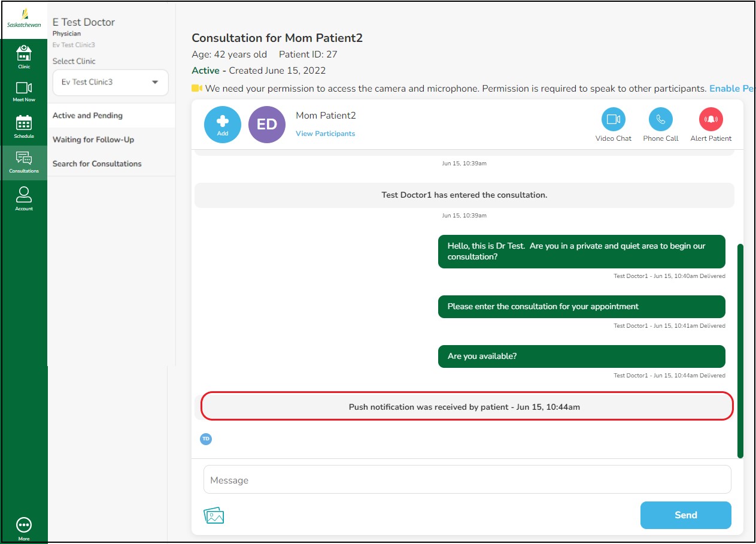Go to Search for Consultations

point(97,164)
